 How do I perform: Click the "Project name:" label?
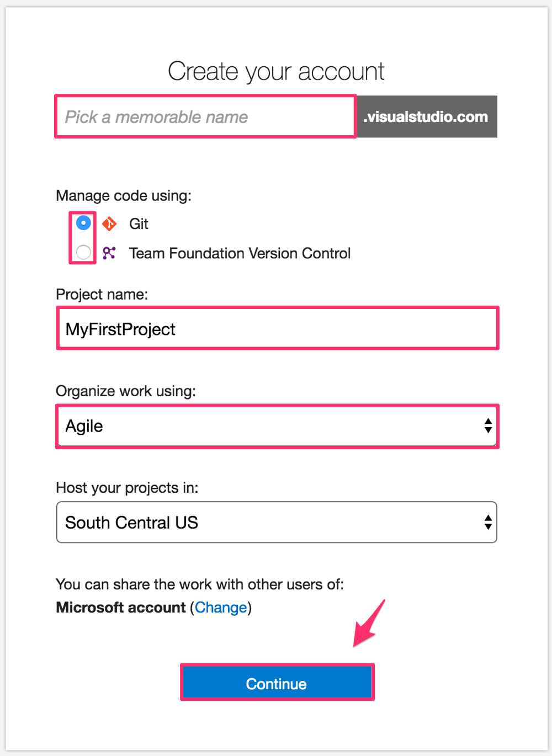(x=102, y=295)
